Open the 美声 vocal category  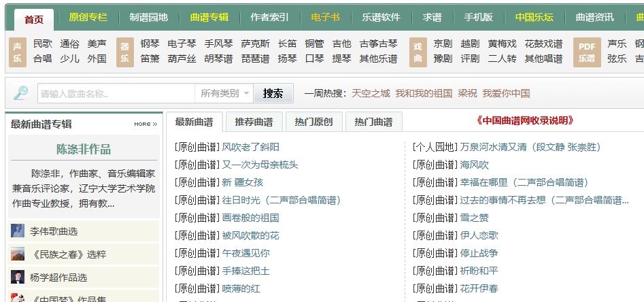click(x=97, y=44)
